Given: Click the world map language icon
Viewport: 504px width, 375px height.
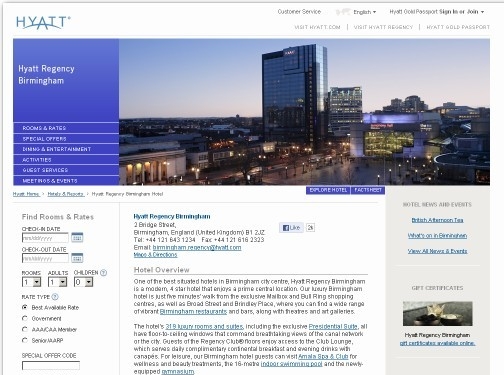Looking at the screenshot, I should pos(343,12).
